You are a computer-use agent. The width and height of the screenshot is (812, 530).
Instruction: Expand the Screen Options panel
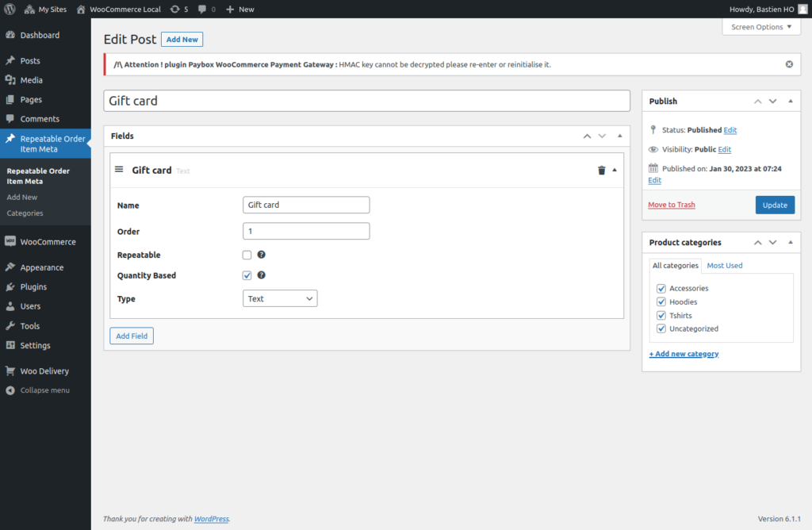(761, 27)
